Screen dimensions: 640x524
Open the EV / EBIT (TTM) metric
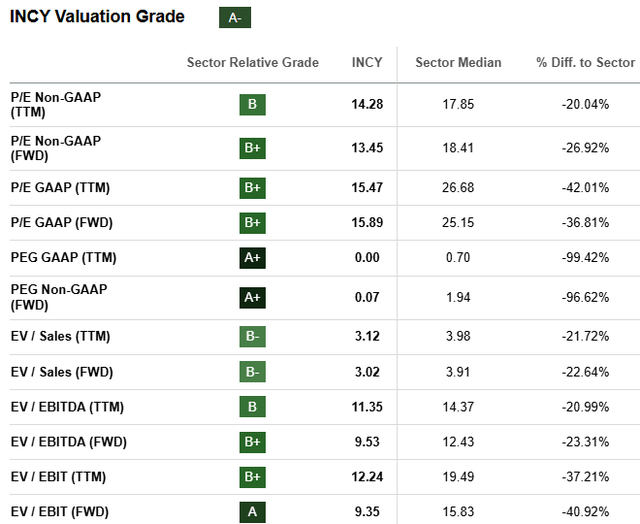pos(58,477)
